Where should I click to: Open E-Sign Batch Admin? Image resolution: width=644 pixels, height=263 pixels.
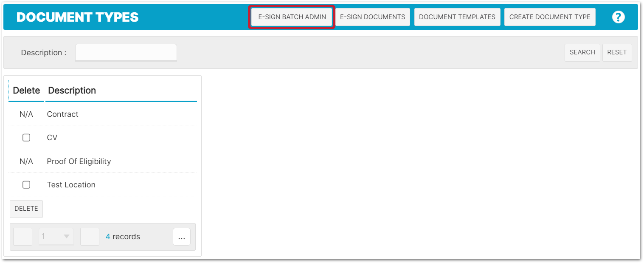292,17
